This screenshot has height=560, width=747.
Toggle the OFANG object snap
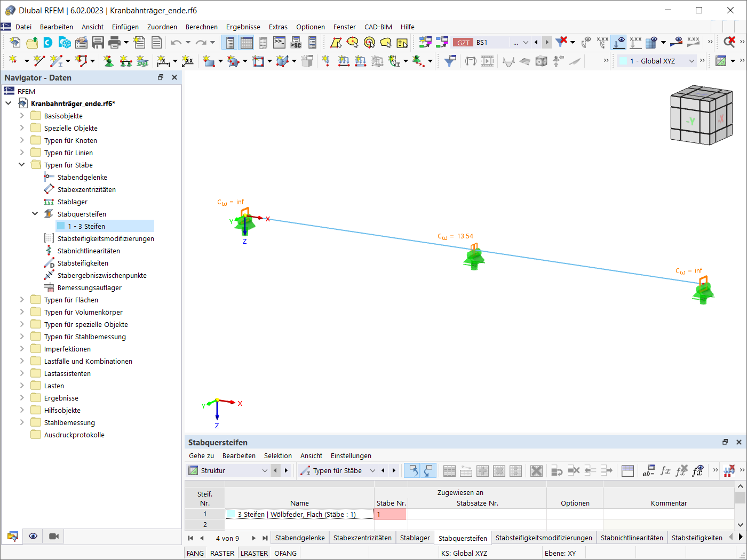285,553
